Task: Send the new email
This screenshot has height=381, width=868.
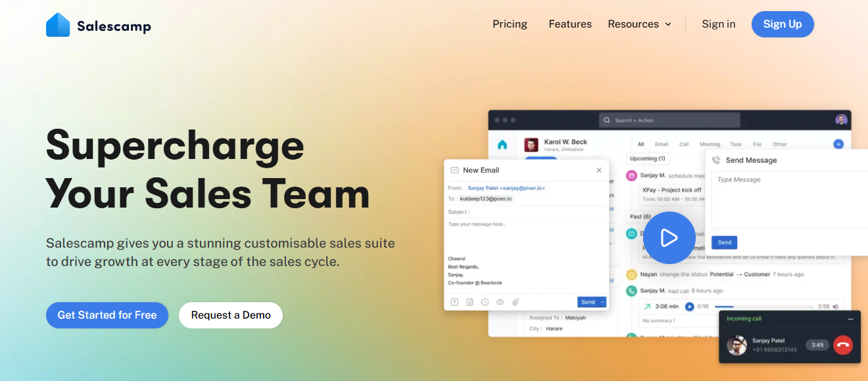Action: [588, 302]
